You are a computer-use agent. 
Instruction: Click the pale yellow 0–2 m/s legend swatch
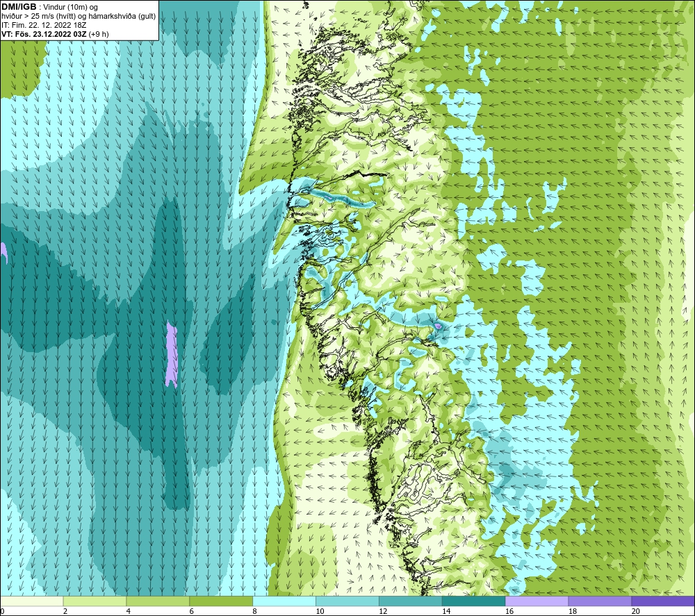point(32,601)
